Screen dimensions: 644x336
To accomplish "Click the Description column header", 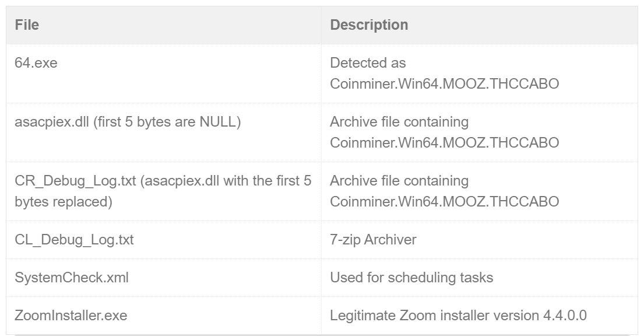I will 369,25.
